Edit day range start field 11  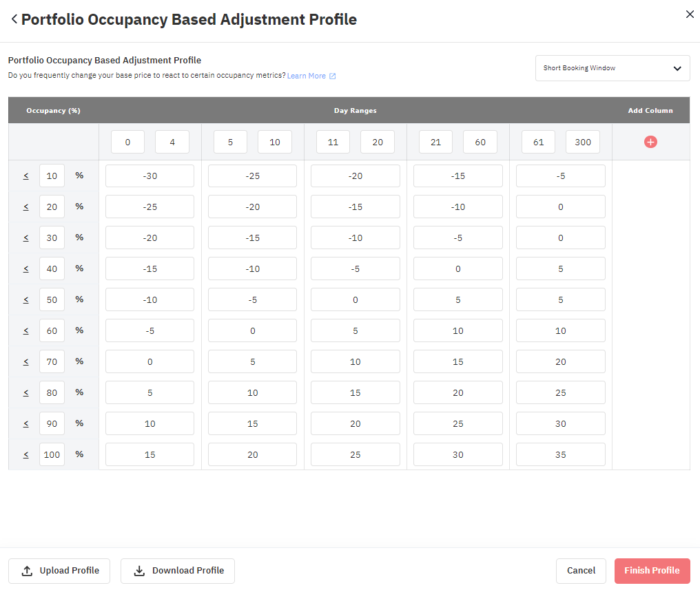click(333, 142)
